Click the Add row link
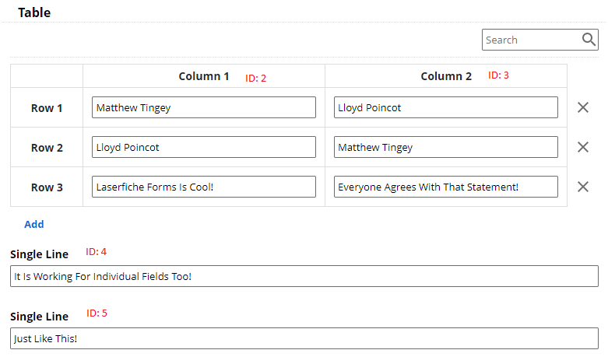 click(34, 224)
